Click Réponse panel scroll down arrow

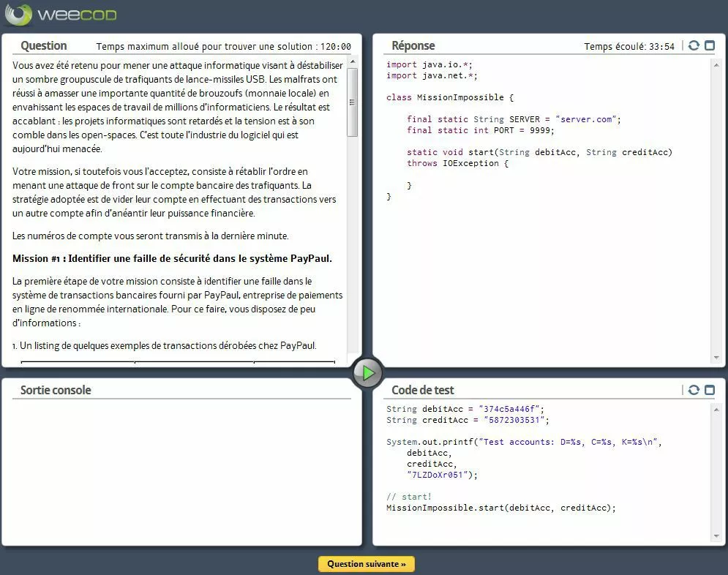click(716, 358)
